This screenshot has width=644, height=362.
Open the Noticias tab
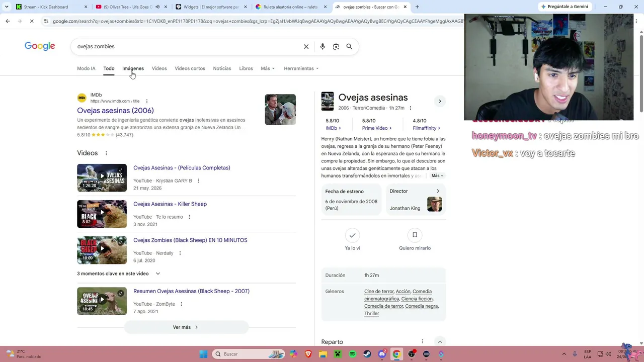[222, 68]
